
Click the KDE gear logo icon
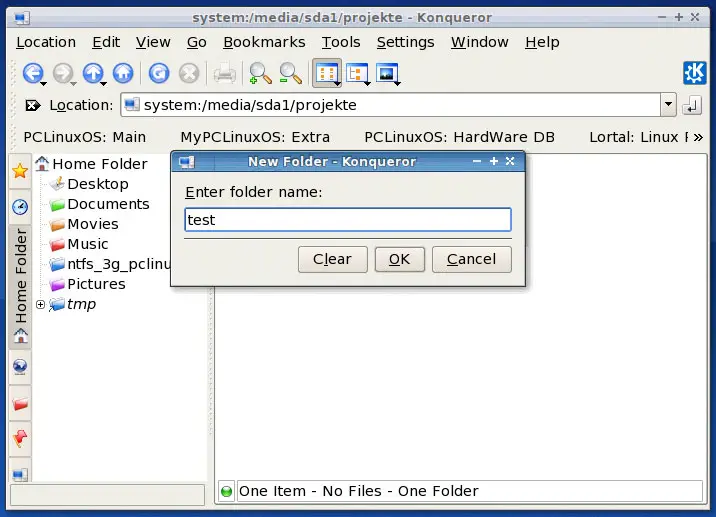point(695,73)
